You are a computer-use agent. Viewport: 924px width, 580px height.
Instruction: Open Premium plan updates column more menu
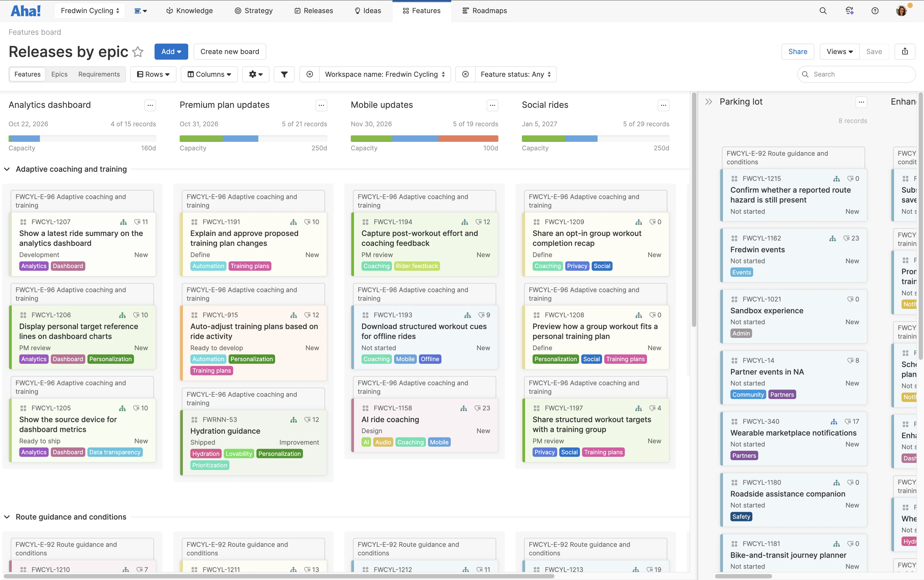point(321,105)
